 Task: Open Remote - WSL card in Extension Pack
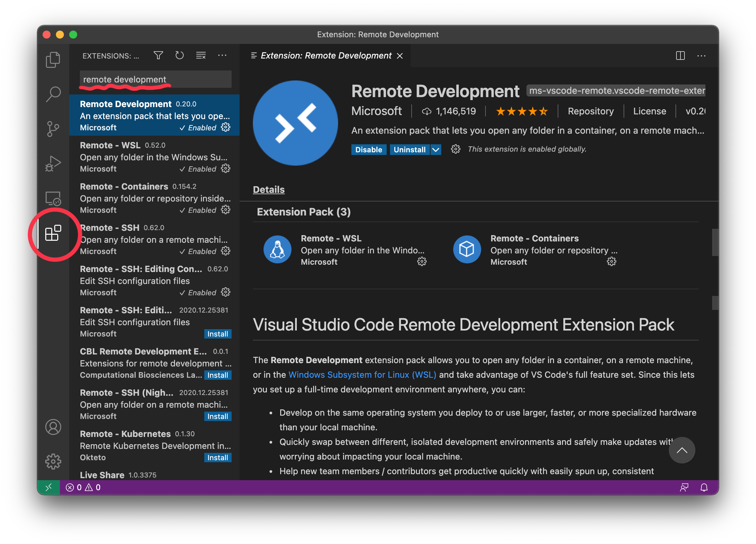tap(345, 250)
